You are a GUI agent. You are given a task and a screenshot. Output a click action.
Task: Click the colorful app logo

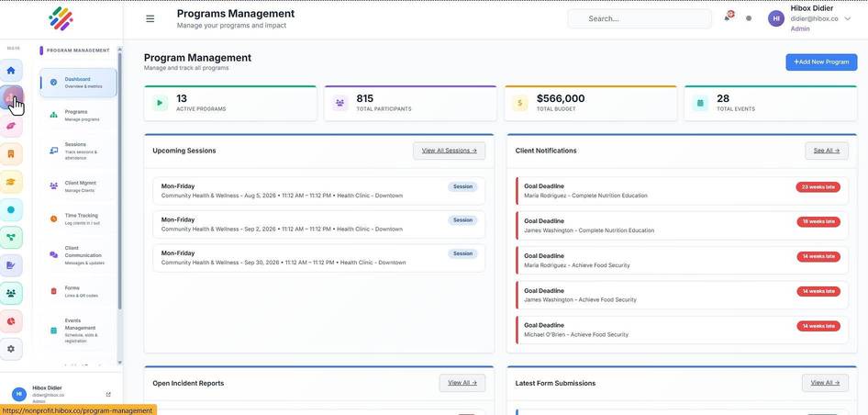(x=61, y=19)
